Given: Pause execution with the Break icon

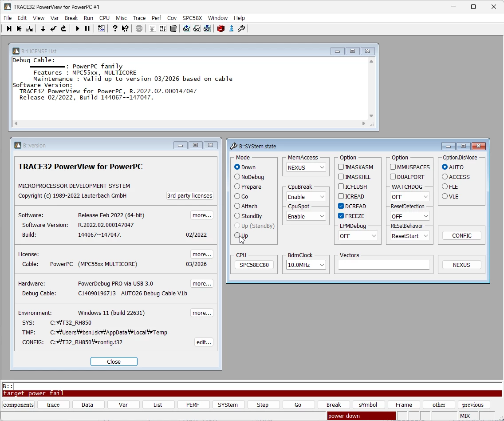Looking at the screenshot, I should pyautogui.click(x=87, y=28).
